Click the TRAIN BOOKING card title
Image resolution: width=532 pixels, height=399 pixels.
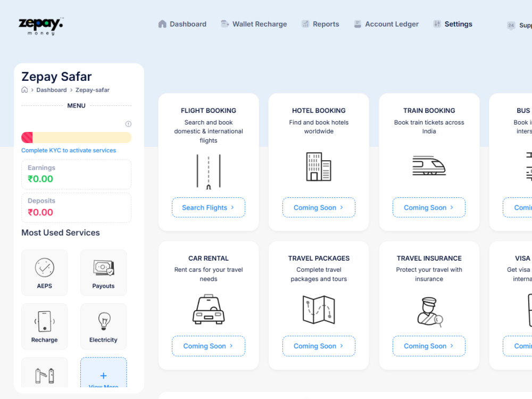click(x=429, y=111)
